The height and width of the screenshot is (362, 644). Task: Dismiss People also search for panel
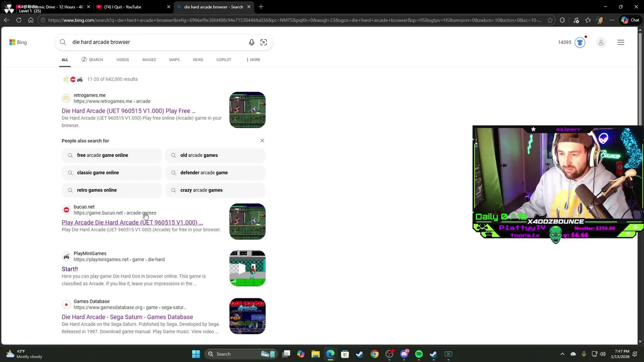262,140
